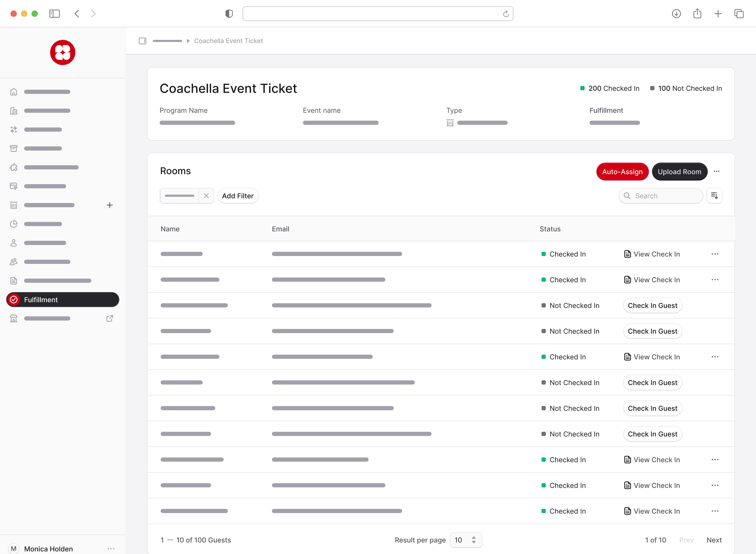Click Prev page link

686,540
